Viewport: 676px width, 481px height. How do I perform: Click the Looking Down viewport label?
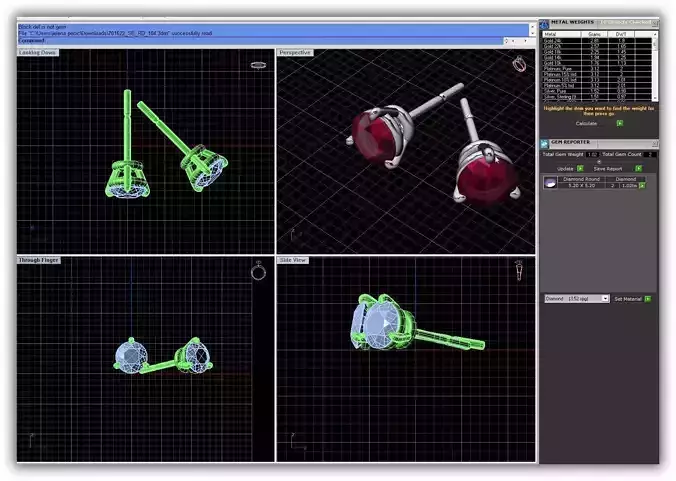coord(38,53)
